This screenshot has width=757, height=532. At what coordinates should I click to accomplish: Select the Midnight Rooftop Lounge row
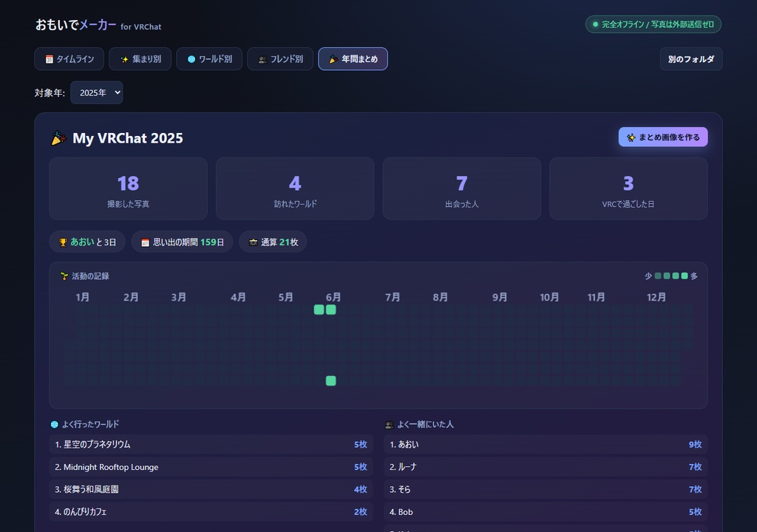pos(211,467)
